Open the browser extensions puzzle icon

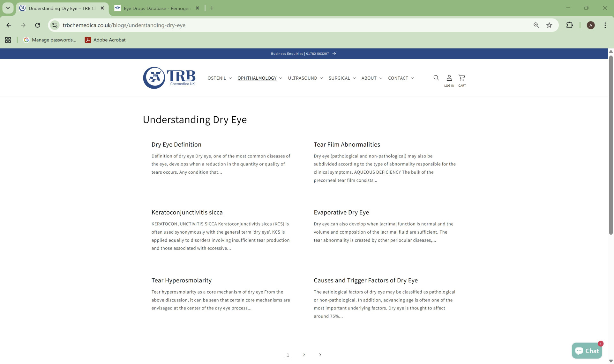click(570, 25)
